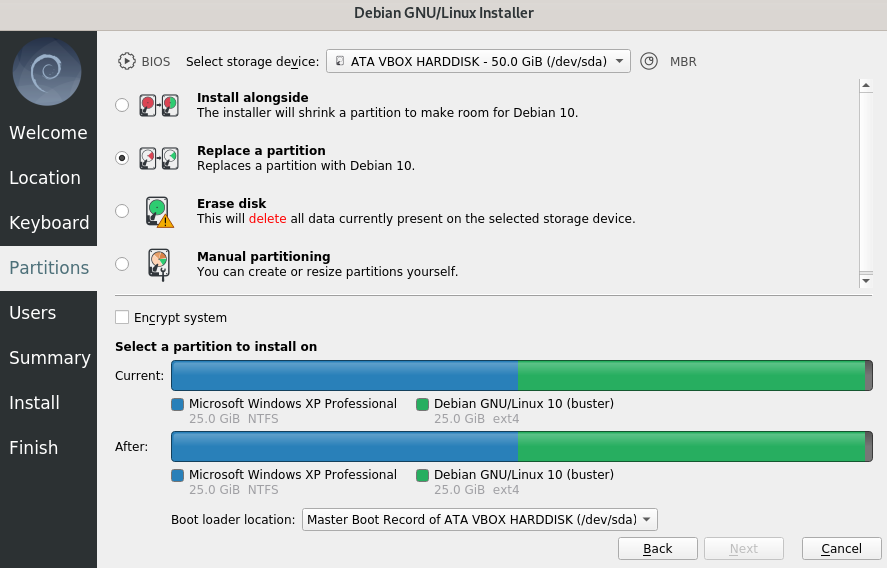Click the green Debian segment in After bar
887x568 pixels.
(691, 446)
